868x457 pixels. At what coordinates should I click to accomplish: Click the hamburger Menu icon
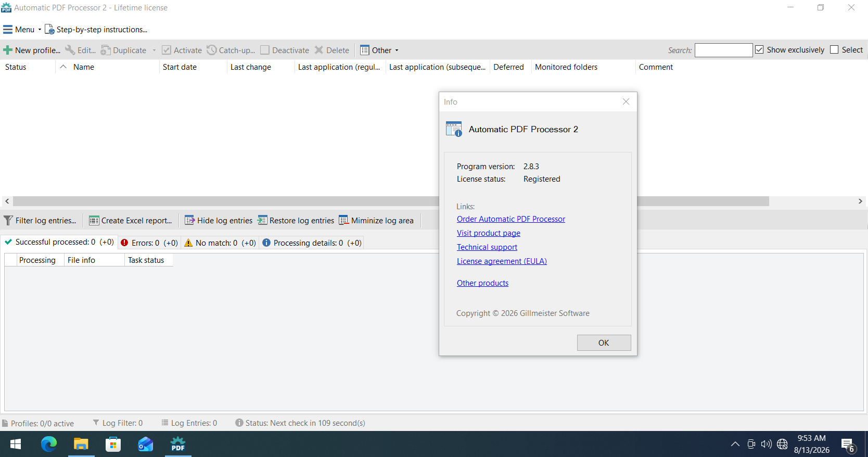(8, 30)
